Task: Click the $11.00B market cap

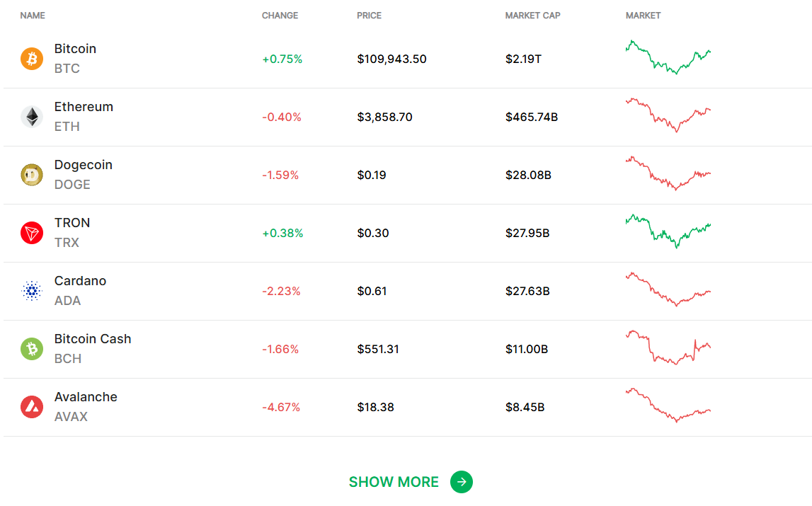Action: coord(527,349)
